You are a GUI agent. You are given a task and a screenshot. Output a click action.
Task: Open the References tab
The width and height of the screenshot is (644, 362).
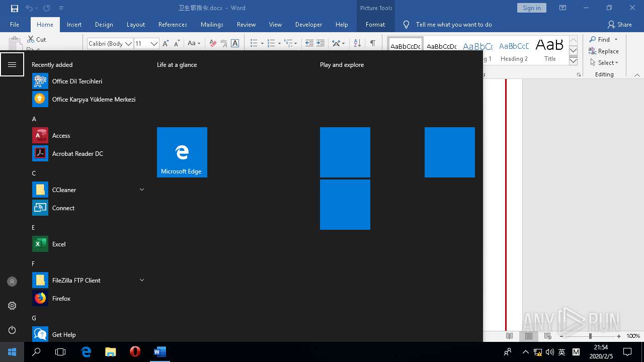point(173,24)
